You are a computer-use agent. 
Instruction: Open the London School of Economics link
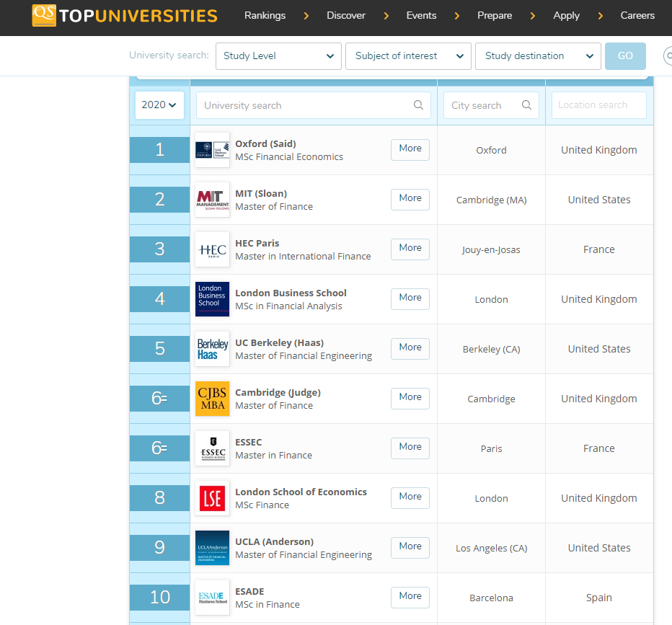[301, 492]
